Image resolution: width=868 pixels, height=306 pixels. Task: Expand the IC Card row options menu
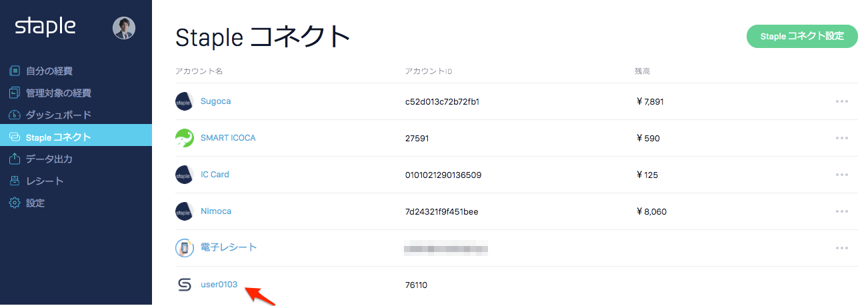pos(842,175)
